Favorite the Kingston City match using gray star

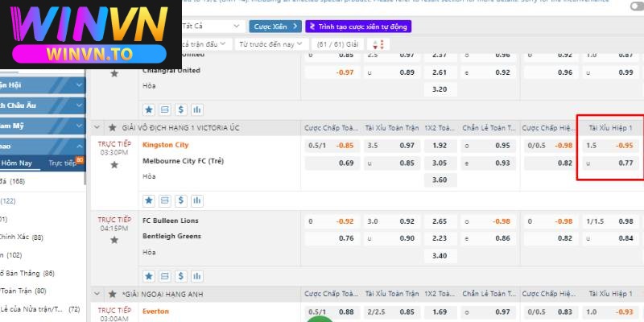(114, 164)
